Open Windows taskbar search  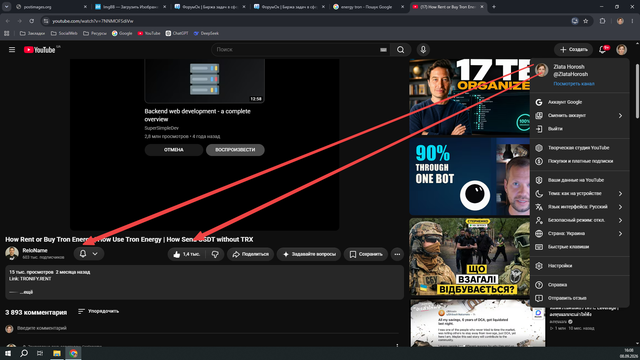click(x=24, y=353)
